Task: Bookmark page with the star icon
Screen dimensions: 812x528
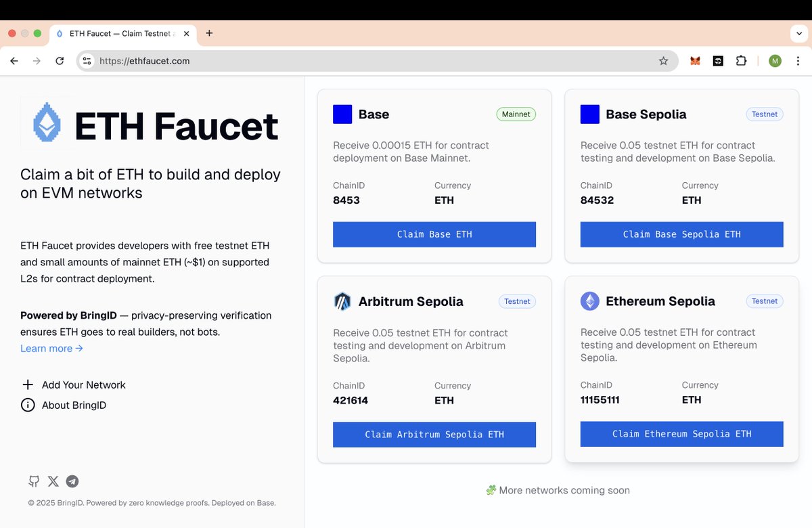Action: click(x=663, y=61)
